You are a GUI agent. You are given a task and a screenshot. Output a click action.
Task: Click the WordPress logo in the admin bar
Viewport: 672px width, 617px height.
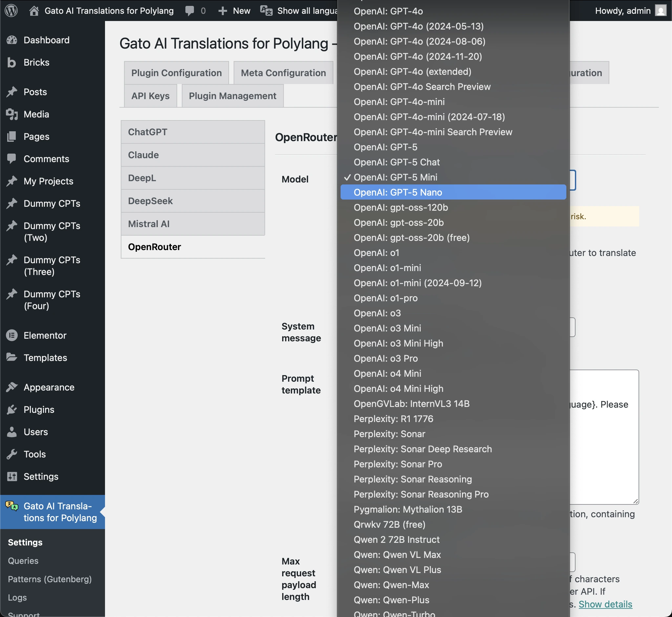(x=11, y=11)
